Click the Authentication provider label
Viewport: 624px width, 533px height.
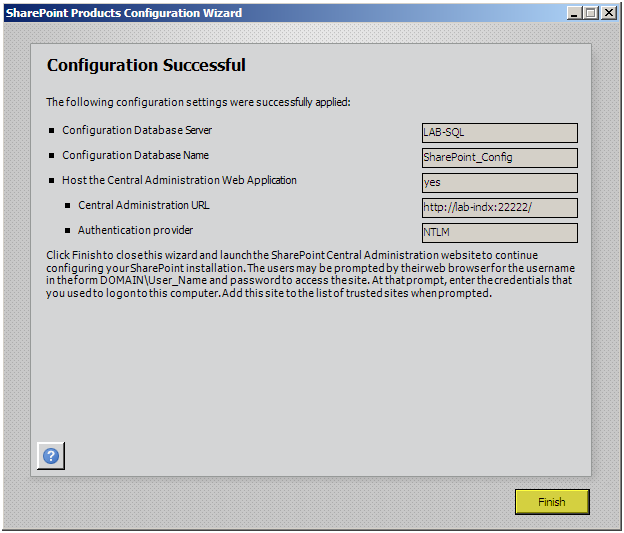pos(135,230)
